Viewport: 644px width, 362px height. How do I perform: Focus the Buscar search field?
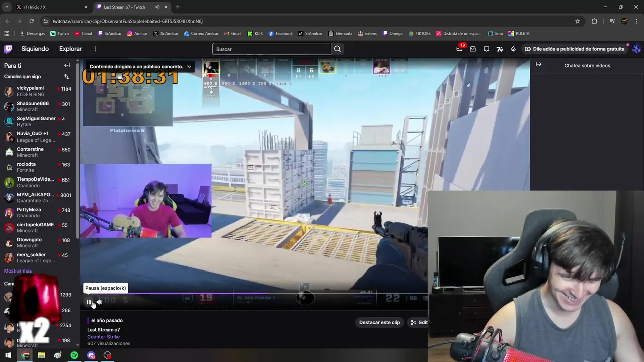pyautogui.click(x=272, y=49)
